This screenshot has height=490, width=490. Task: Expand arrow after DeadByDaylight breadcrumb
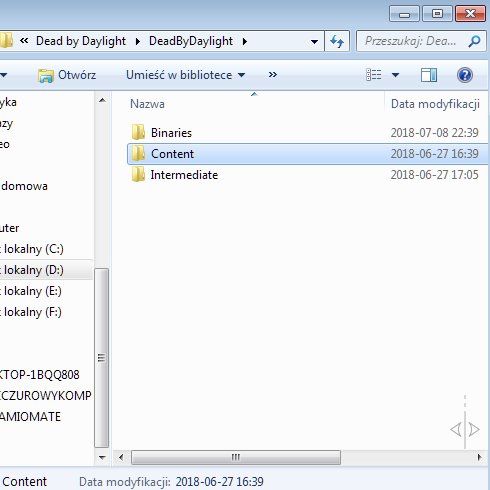tap(245, 41)
